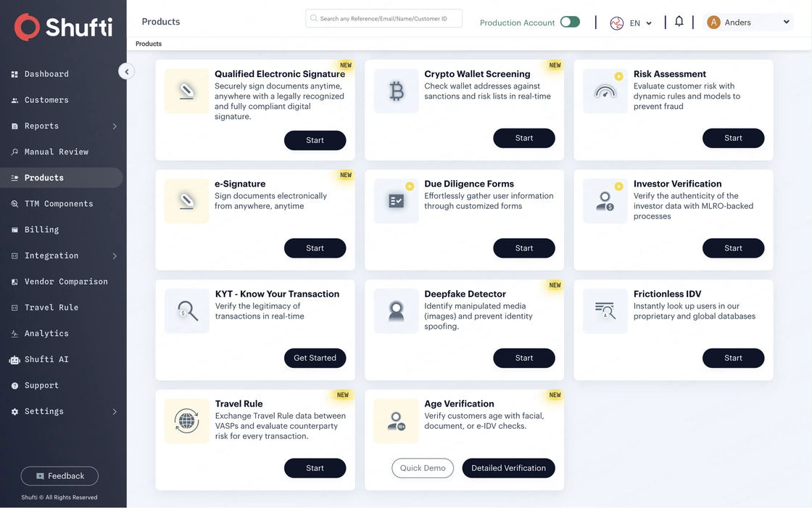This screenshot has height=508, width=812.
Task: Start Risk Assessment product
Action: pyautogui.click(x=733, y=138)
